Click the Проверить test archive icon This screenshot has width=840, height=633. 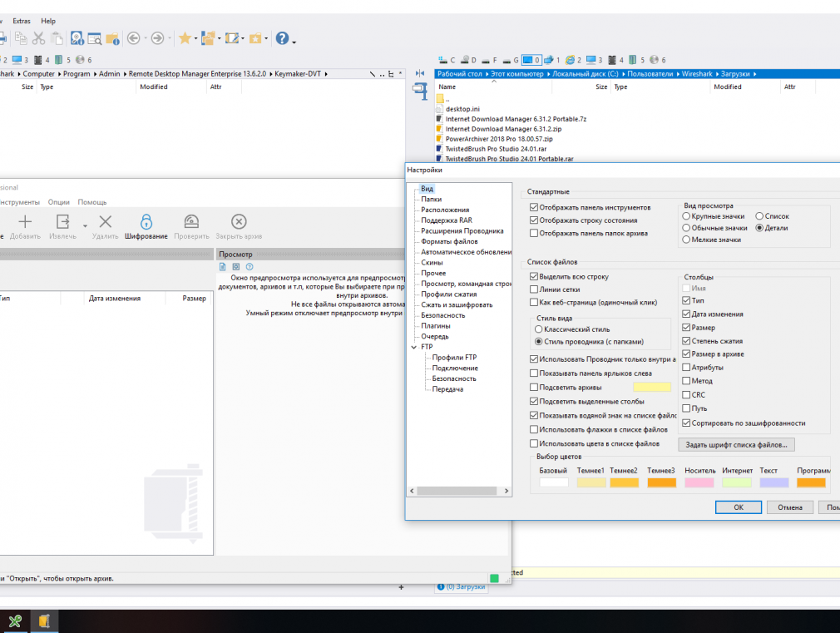[x=191, y=221]
